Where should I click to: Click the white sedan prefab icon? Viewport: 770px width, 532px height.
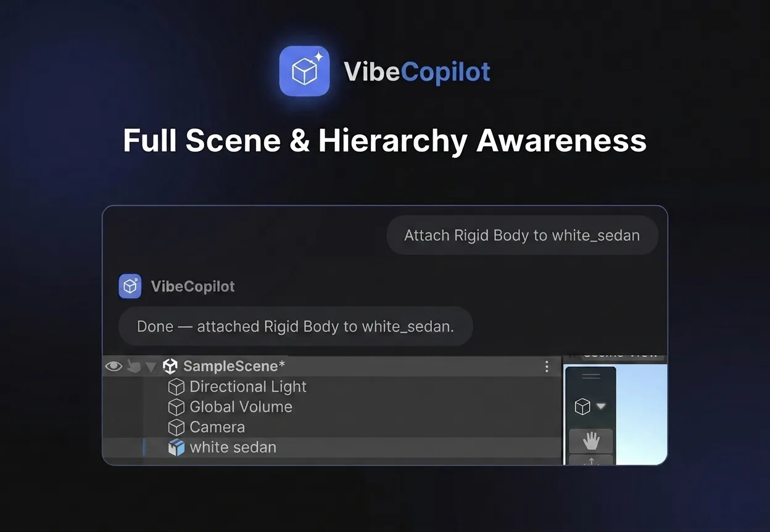click(x=176, y=448)
